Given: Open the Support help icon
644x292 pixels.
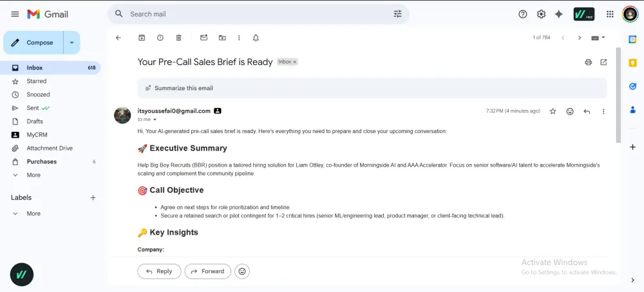Looking at the screenshot, I should (522, 14).
